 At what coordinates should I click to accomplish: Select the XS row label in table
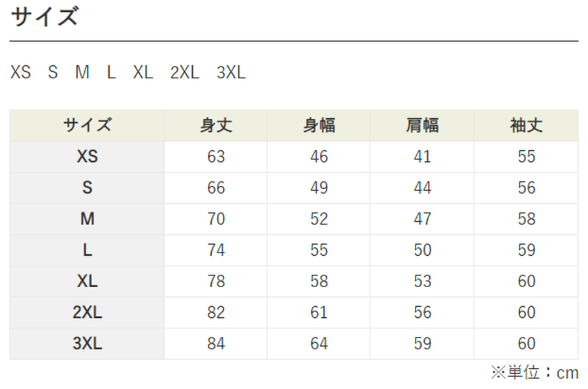[x=87, y=157]
